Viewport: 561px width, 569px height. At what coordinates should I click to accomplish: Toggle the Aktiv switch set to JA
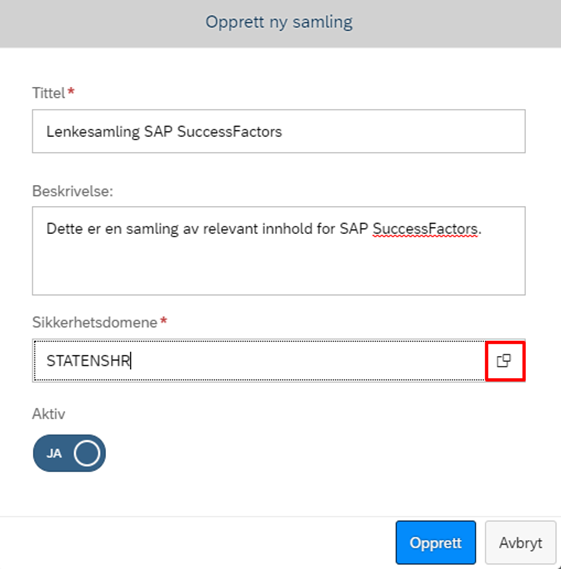(69, 453)
